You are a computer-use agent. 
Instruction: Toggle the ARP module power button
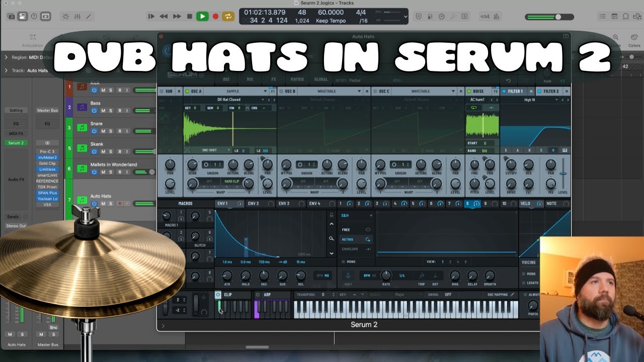pos(258,295)
